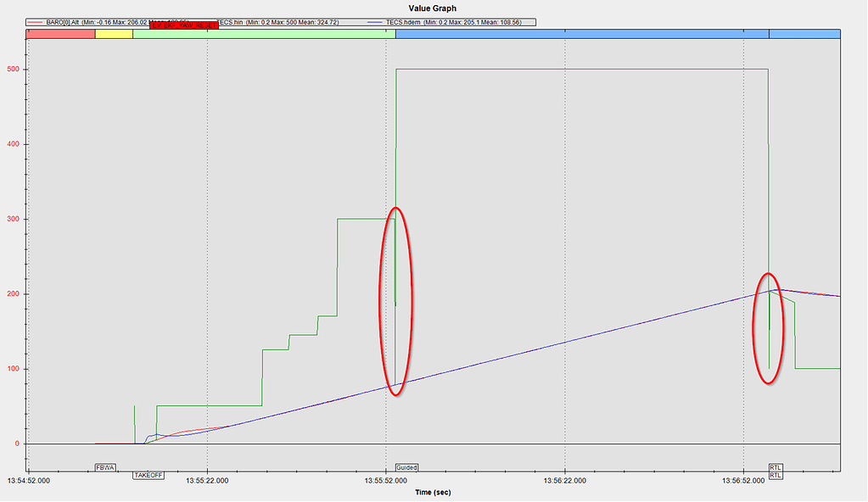Click the final blue RTL mode bar segment
868x502 pixels.
[804, 34]
